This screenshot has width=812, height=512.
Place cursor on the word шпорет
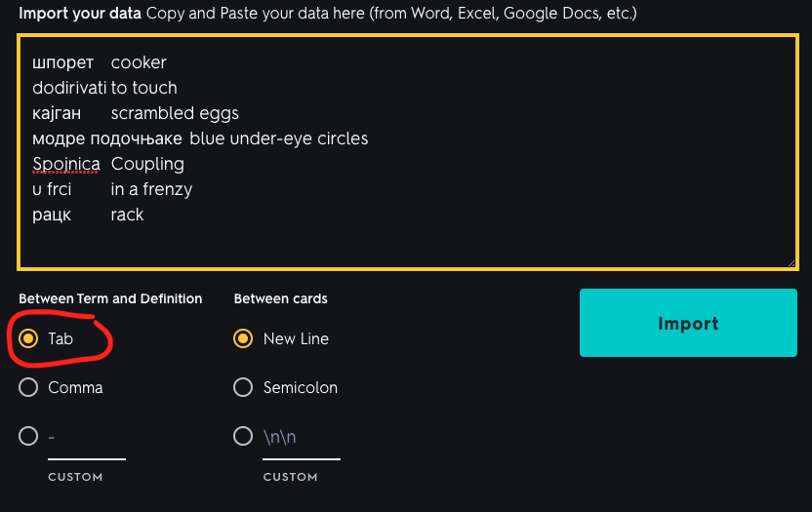point(63,62)
